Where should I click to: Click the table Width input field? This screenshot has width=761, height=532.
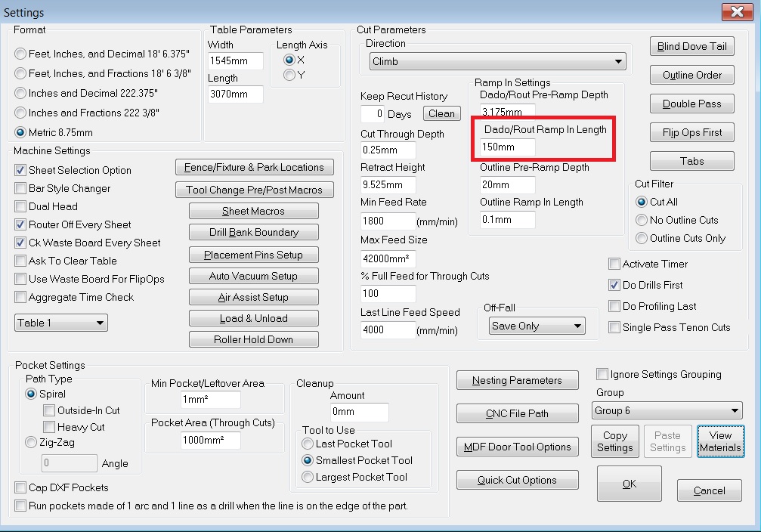point(235,62)
